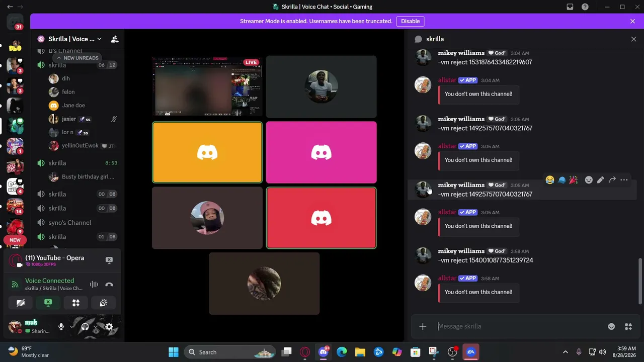Edit the hovered message with pencil icon
The height and width of the screenshot is (362, 644).
coord(601,180)
